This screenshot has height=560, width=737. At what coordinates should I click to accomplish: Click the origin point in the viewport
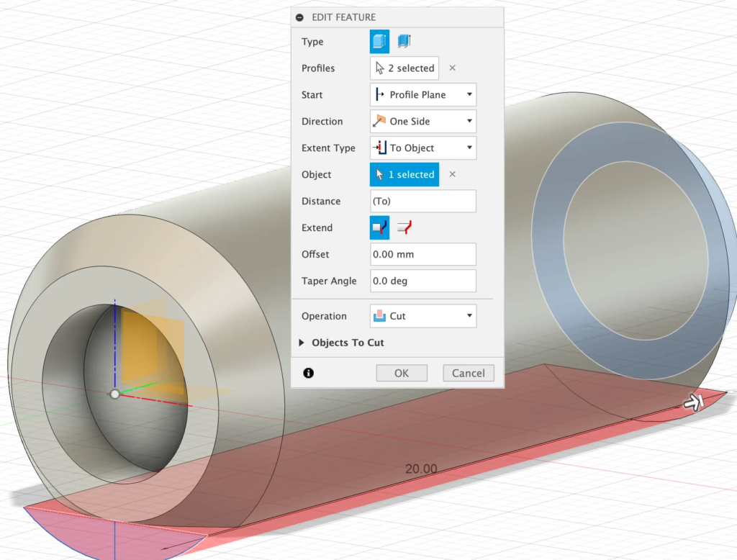(x=114, y=394)
